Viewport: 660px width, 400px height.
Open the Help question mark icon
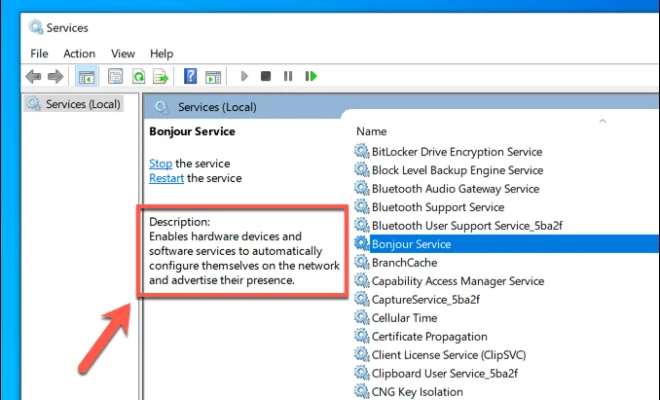pyautogui.click(x=190, y=76)
